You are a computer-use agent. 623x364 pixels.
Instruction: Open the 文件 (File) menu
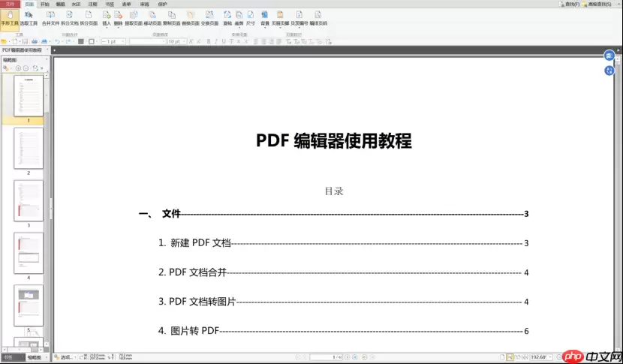[10, 4]
